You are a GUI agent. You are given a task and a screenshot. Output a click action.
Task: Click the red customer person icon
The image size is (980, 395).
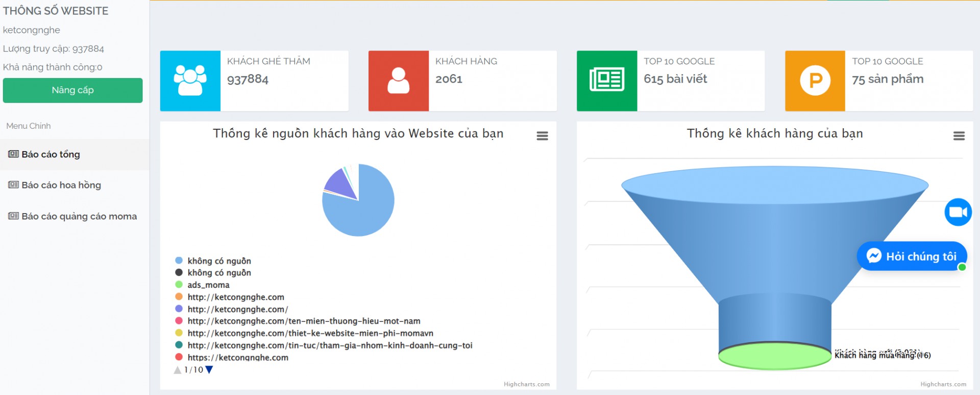click(398, 81)
